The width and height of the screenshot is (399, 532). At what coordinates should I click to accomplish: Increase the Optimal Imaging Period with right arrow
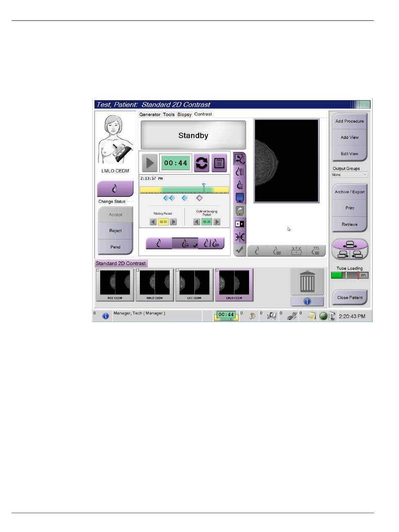click(x=217, y=222)
